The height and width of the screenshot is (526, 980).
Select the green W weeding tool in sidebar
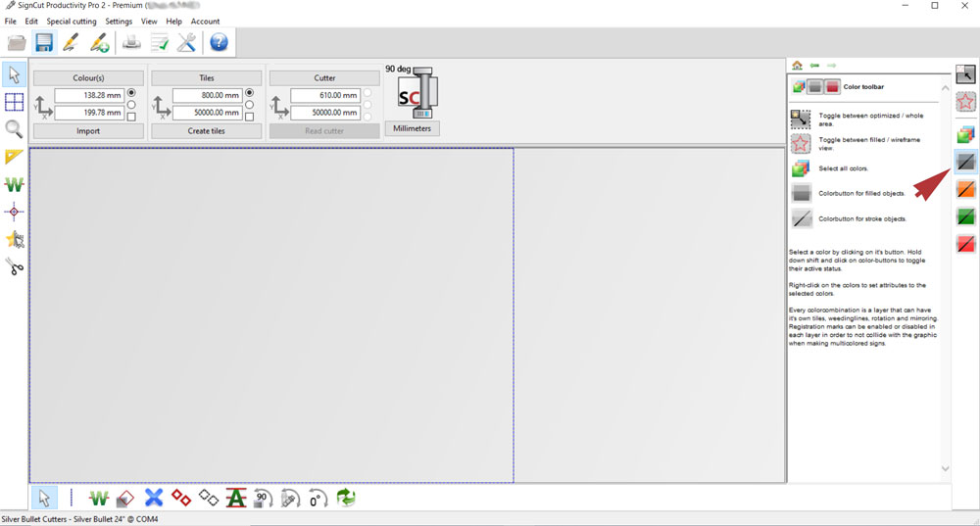(14, 184)
